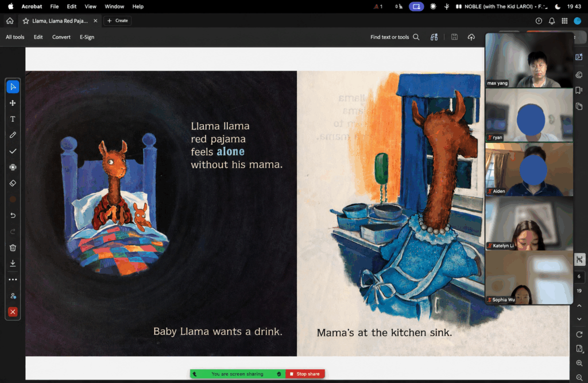Open the AI Assistant icon in toolbar
Image resolution: width=588 pixels, height=383 pixels.
pyautogui.click(x=434, y=37)
